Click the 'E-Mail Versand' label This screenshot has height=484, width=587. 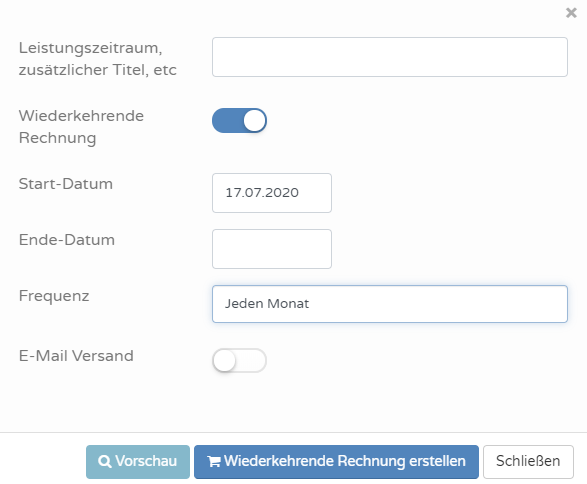click(x=76, y=356)
